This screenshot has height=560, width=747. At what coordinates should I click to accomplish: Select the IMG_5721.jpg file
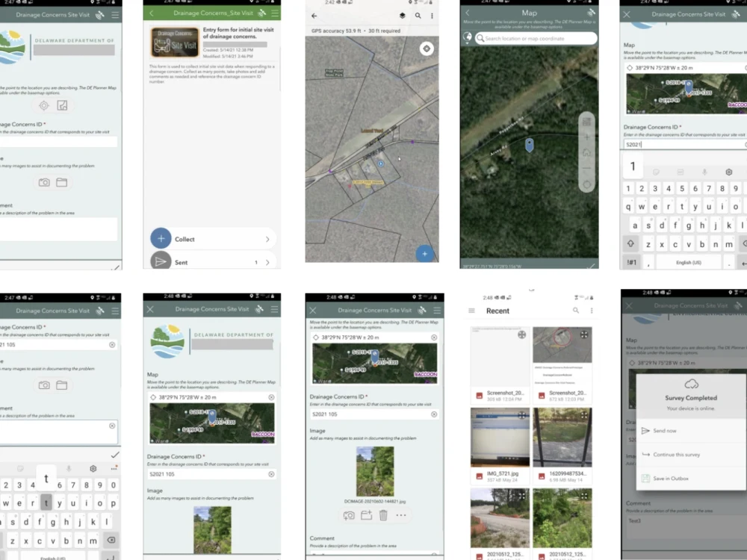pos(500,445)
